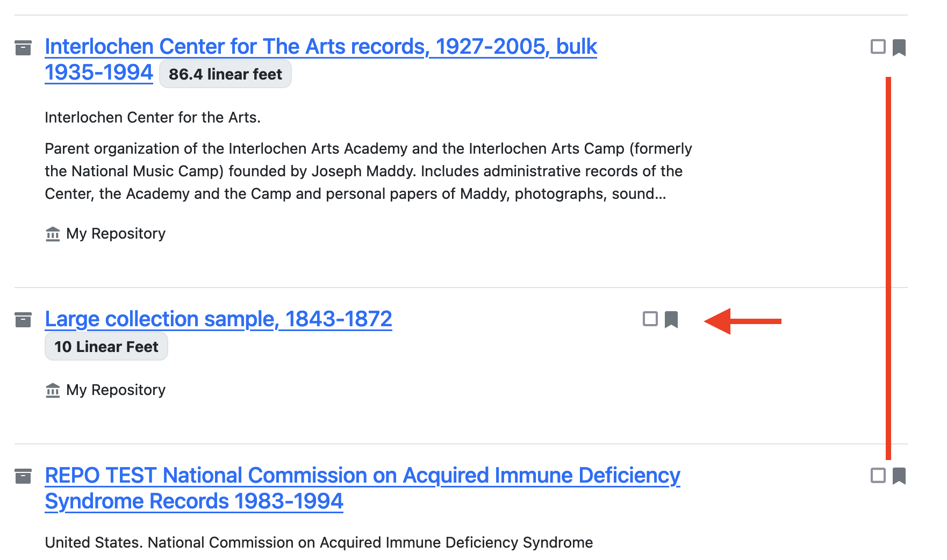The image size is (947, 560).
Task: Click the building icon under Large collection sample
Action: (x=52, y=391)
